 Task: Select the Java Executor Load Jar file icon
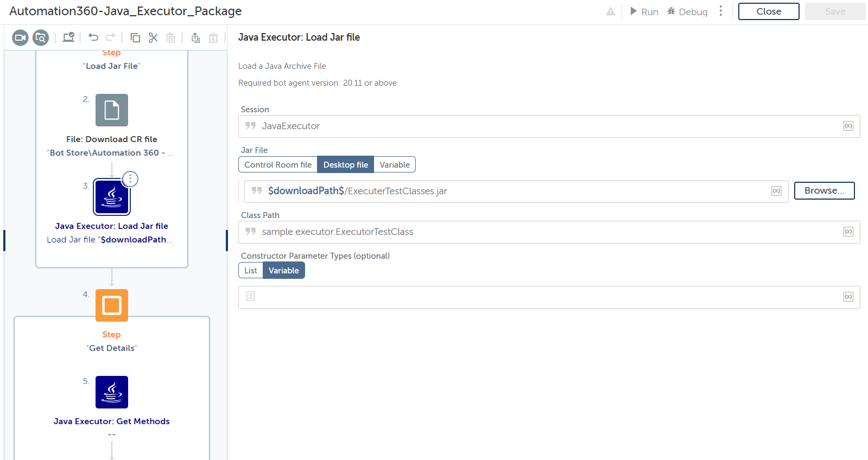tap(112, 197)
